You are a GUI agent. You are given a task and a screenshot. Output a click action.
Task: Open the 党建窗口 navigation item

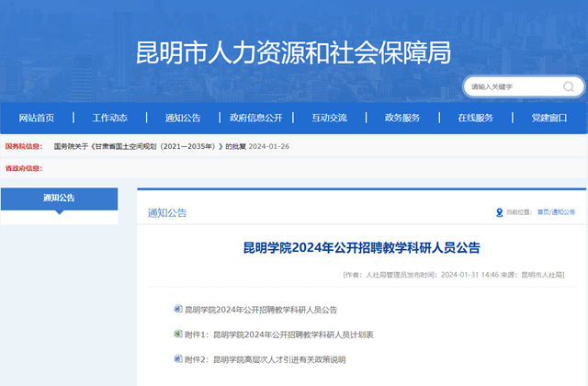[x=549, y=118]
